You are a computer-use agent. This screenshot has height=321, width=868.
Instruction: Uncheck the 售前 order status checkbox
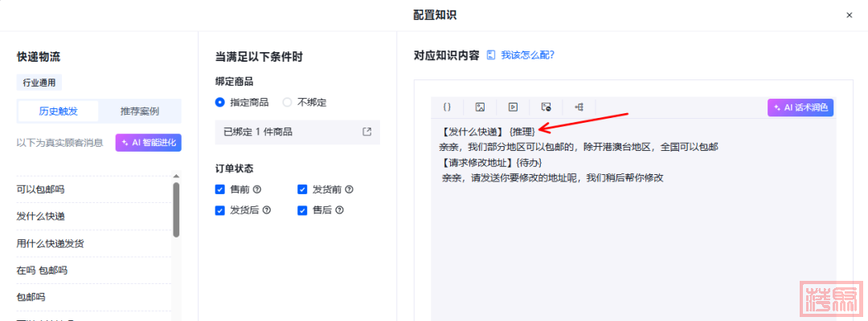tap(220, 190)
